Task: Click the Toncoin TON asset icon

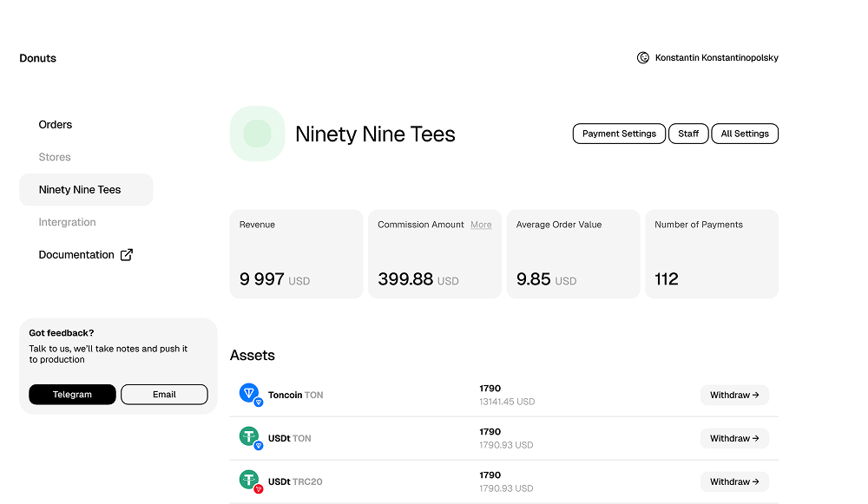Action: coord(250,394)
